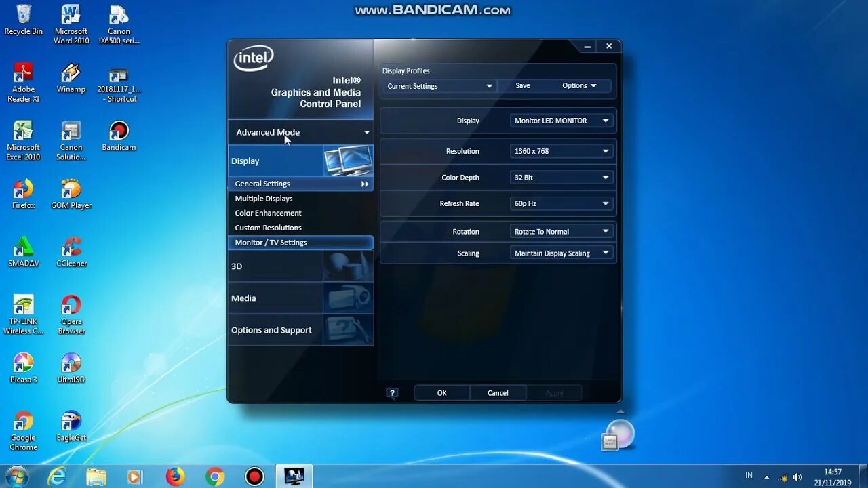Open Canon Solution Menu desktop icon
868x488 pixels.
pyautogui.click(x=71, y=141)
